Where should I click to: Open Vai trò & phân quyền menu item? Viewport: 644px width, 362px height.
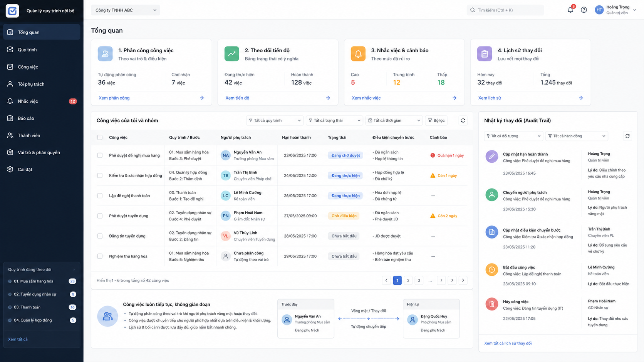(42, 152)
